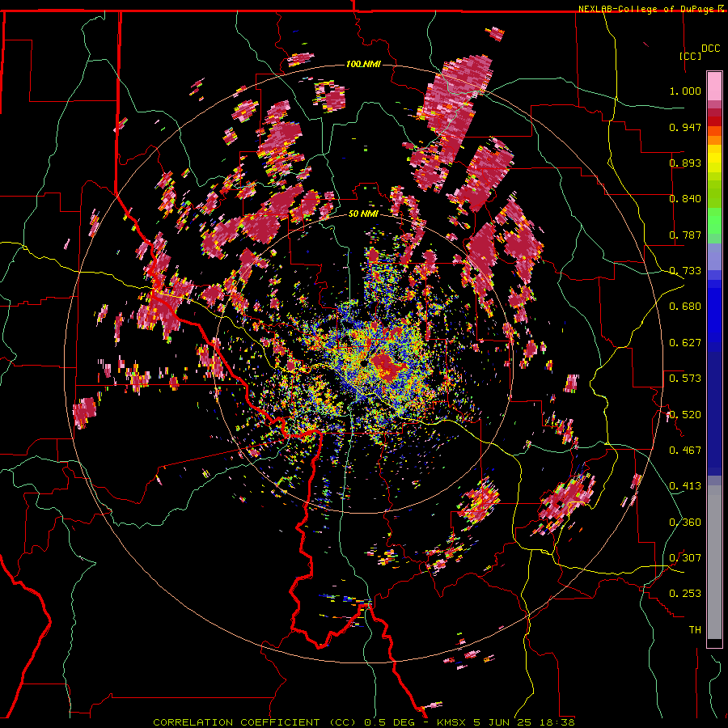Click the 0.307 legend value

tap(685, 557)
